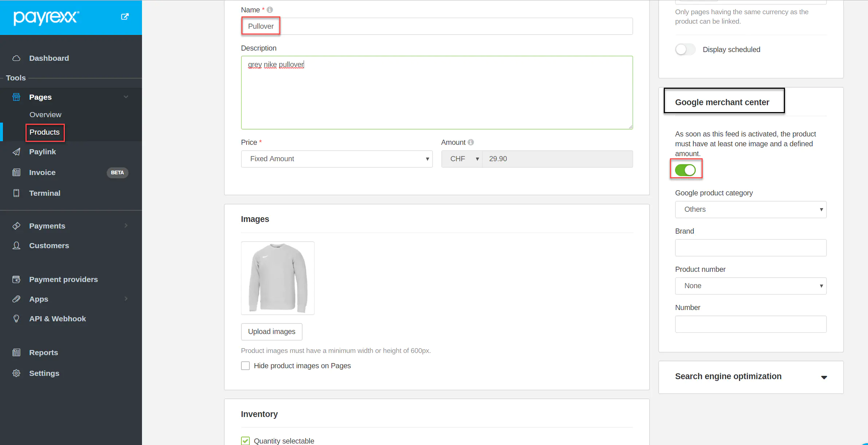
Task: Enable the Display scheduled switch
Action: tap(685, 49)
